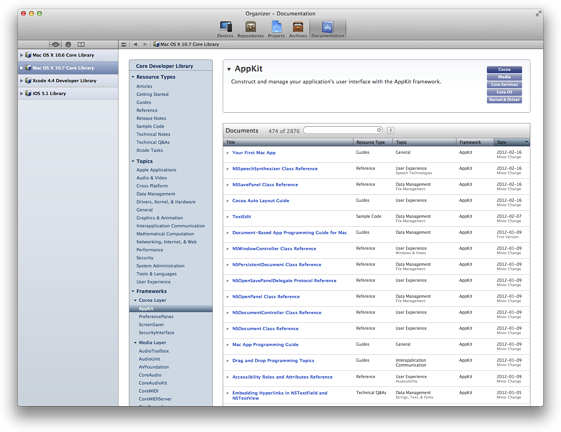The width and height of the screenshot is (561, 432).
Task: Collapse the AppKit header triangle
Action: point(229,69)
